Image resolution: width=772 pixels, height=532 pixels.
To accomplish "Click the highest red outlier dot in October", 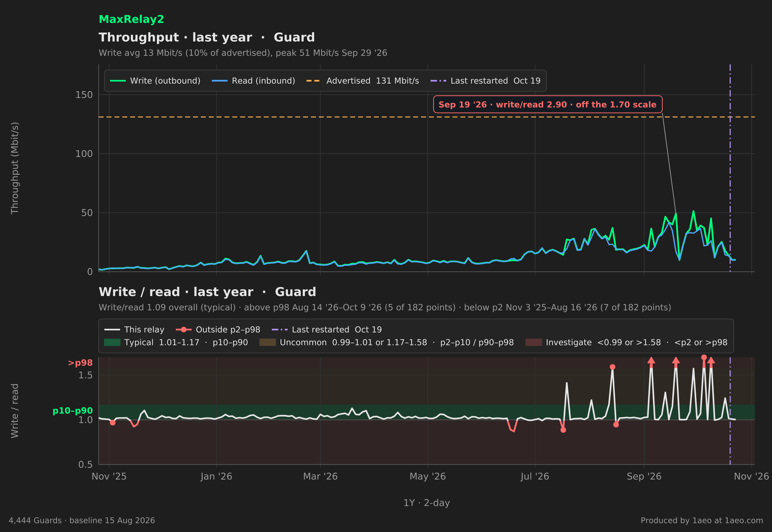I will point(704,357).
